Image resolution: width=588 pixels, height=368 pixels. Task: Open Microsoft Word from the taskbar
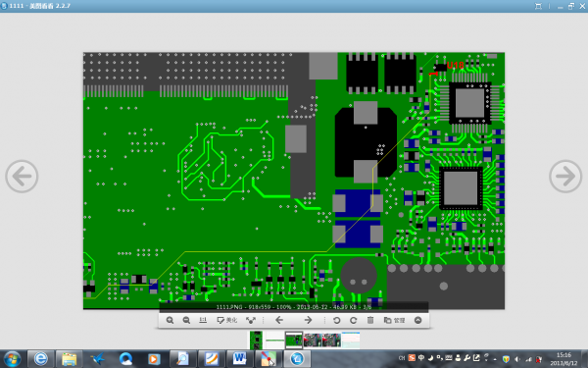pyautogui.click(x=240, y=359)
